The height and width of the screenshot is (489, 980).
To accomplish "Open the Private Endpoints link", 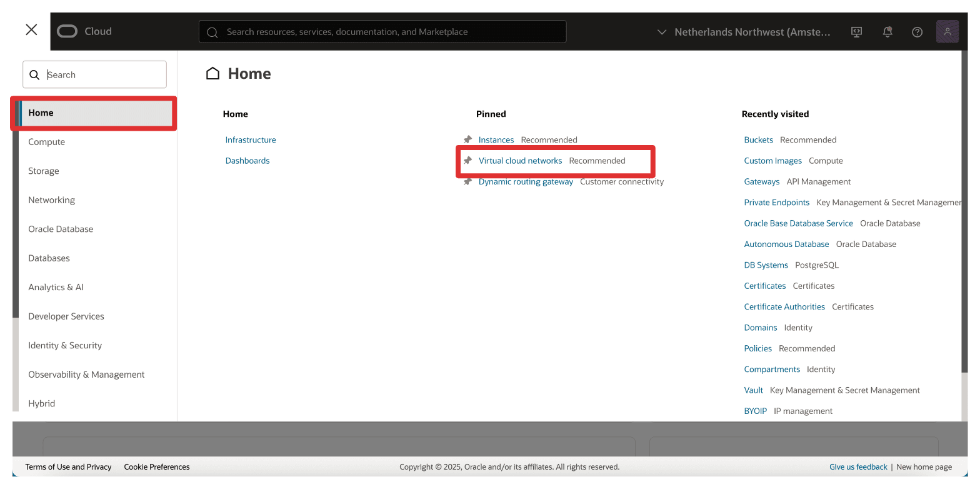I will pyautogui.click(x=776, y=202).
